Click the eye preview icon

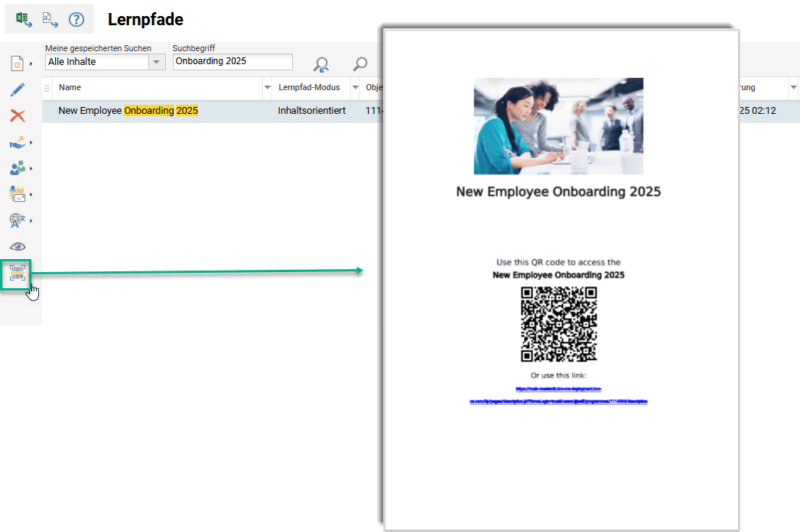(x=18, y=246)
